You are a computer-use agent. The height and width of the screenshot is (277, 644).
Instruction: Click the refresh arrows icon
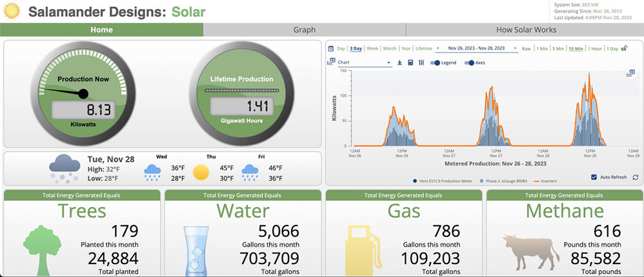pyautogui.click(x=635, y=177)
